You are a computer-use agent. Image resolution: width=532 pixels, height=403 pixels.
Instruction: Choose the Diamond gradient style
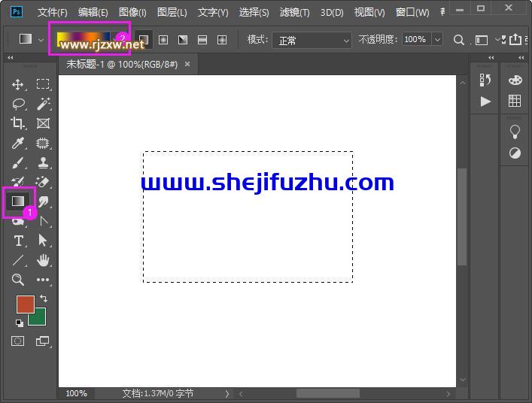pyautogui.click(x=222, y=40)
